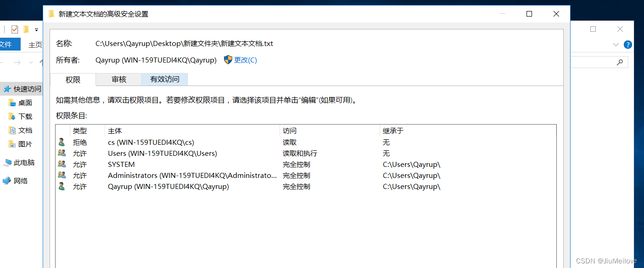Maximize the Explorer window
The width and height of the screenshot is (644, 268).
coord(593,29)
